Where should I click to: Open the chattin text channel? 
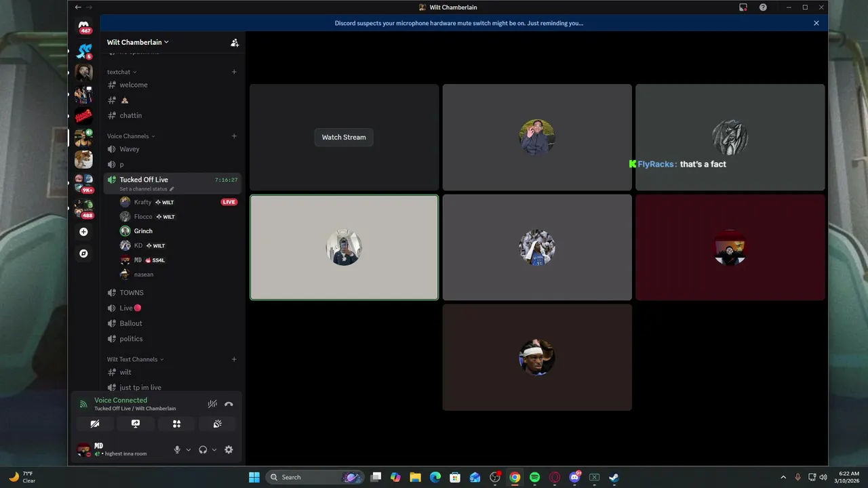[172, 115]
